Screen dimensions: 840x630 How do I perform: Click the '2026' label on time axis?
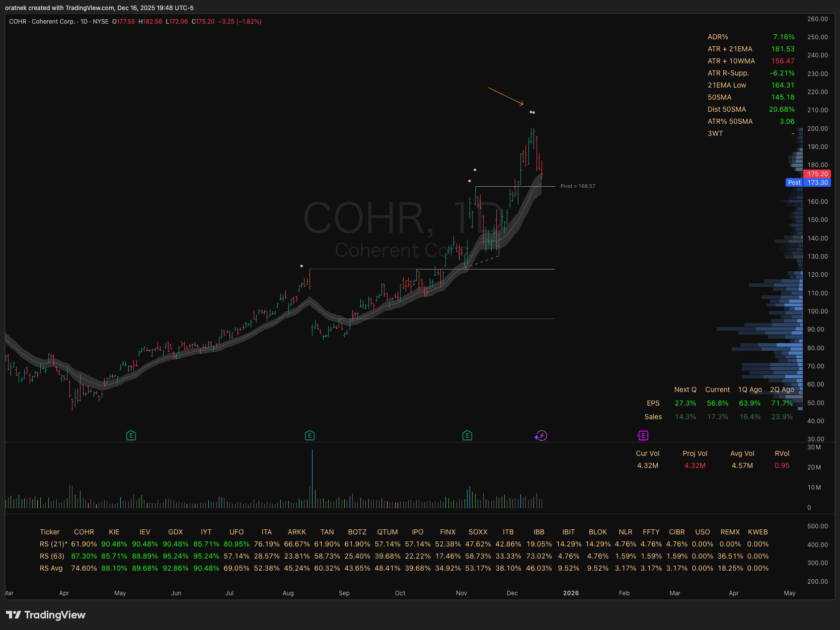pyautogui.click(x=571, y=593)
